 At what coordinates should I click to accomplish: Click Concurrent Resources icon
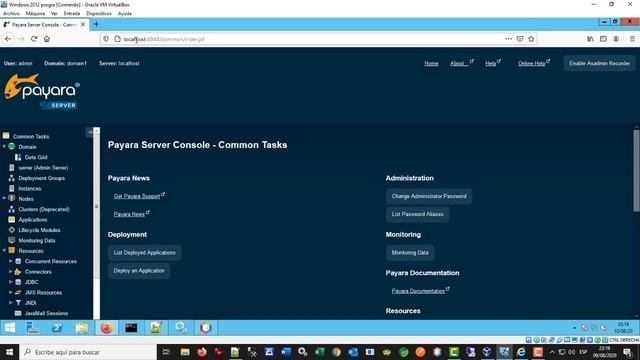[18, 261]
